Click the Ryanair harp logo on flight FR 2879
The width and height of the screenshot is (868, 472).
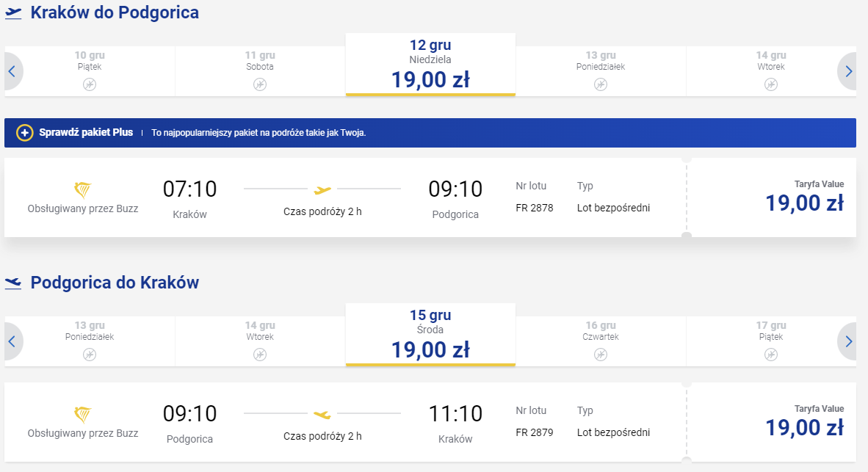[82, 415]
